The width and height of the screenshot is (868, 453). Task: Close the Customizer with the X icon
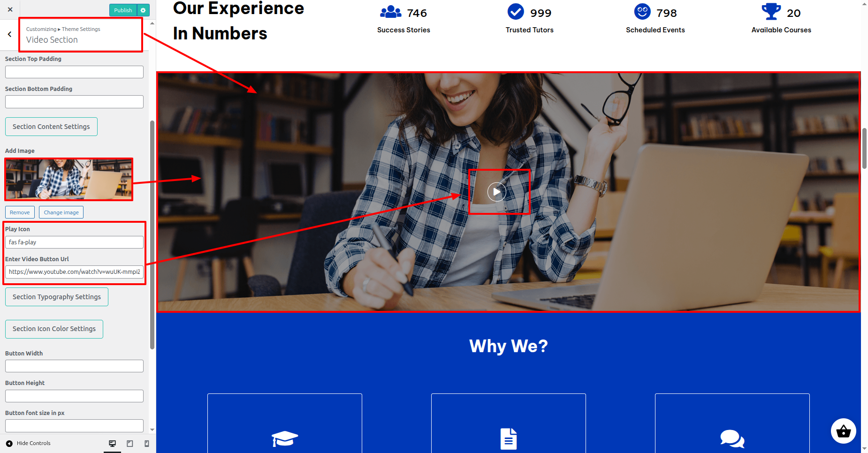coord(10,9)
